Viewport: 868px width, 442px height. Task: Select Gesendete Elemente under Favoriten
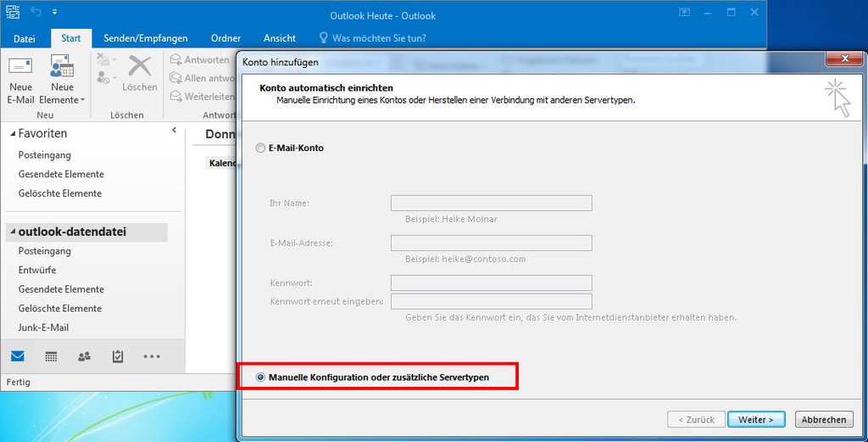tap(61, 175)
